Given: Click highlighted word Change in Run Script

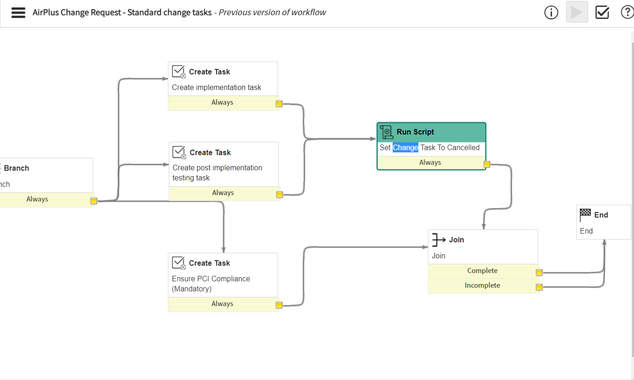Looking at the screenshot, I should click(405, 148).
